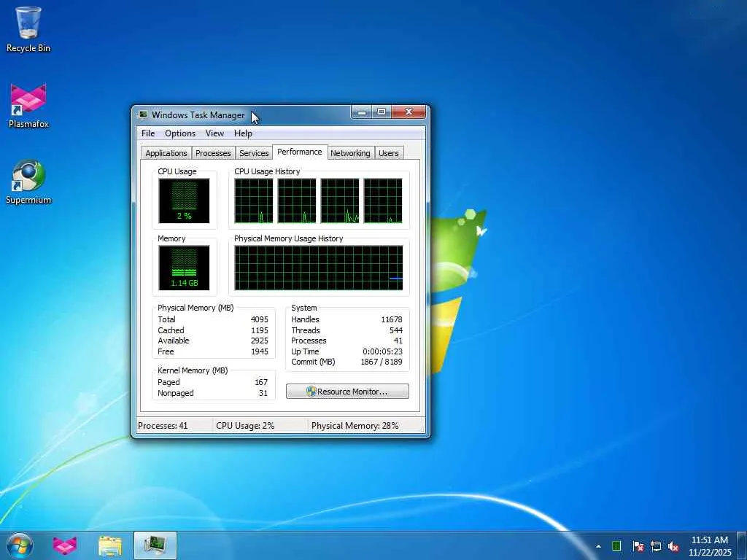Click the Cached memory value 1195

click(259, 330)
